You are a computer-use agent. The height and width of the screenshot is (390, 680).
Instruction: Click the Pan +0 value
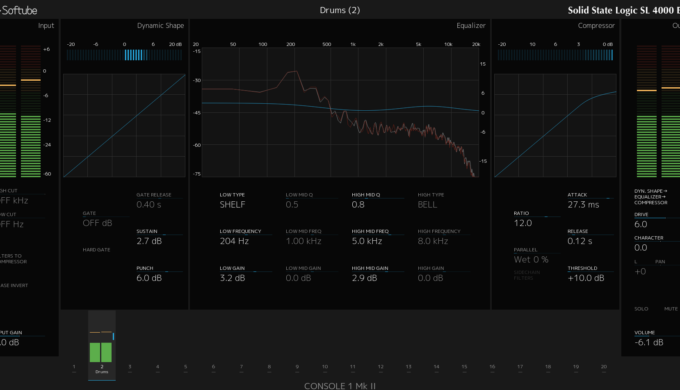click(x=640, y=272)
